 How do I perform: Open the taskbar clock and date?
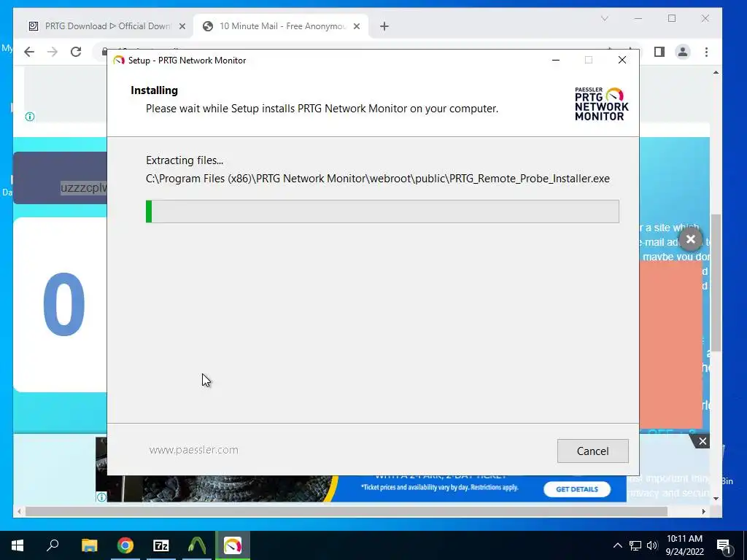point(684,545)
